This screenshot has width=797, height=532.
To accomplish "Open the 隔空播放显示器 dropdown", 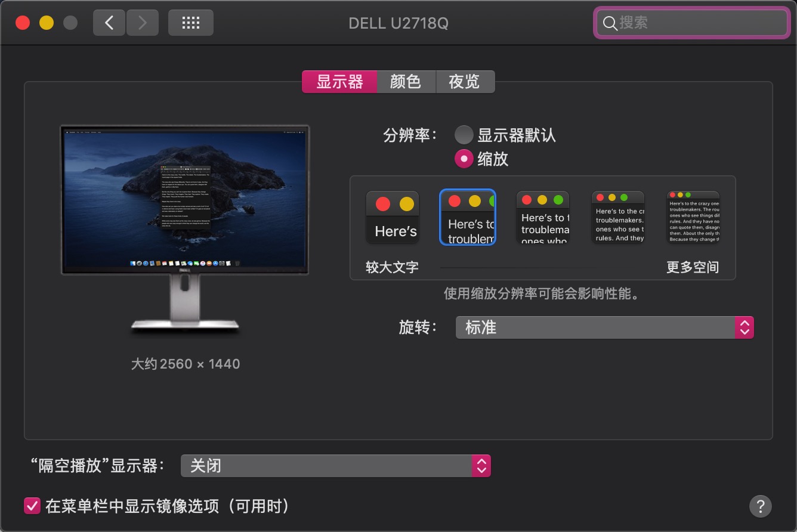I will click(335, 466).
